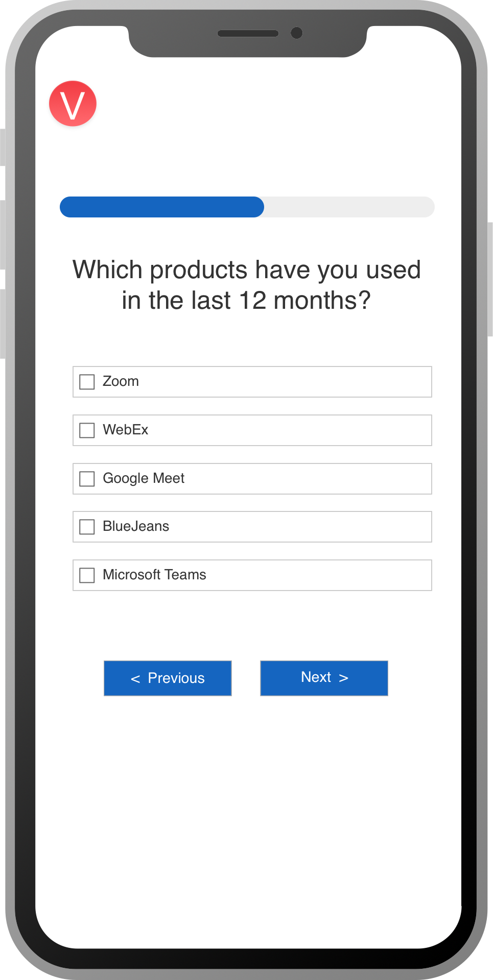Screen dimensions: 493x980
Task: Click the survey question heading text
Action: coord(246,285)
